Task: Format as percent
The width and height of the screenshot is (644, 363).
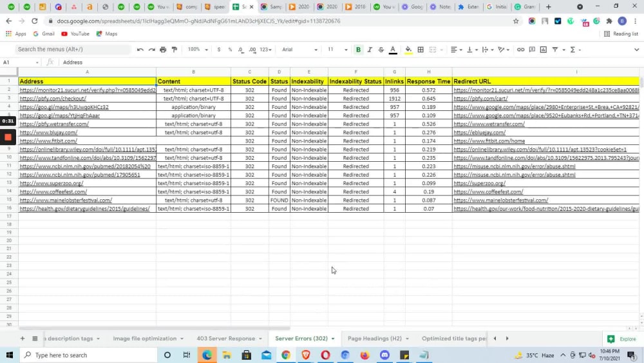Action: click(x=230, y=50)
